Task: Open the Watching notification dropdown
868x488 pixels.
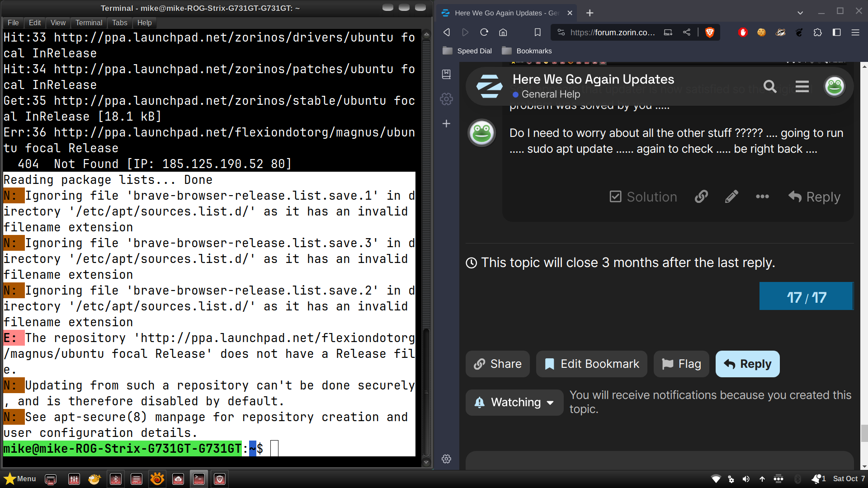Action: point(514,402)
